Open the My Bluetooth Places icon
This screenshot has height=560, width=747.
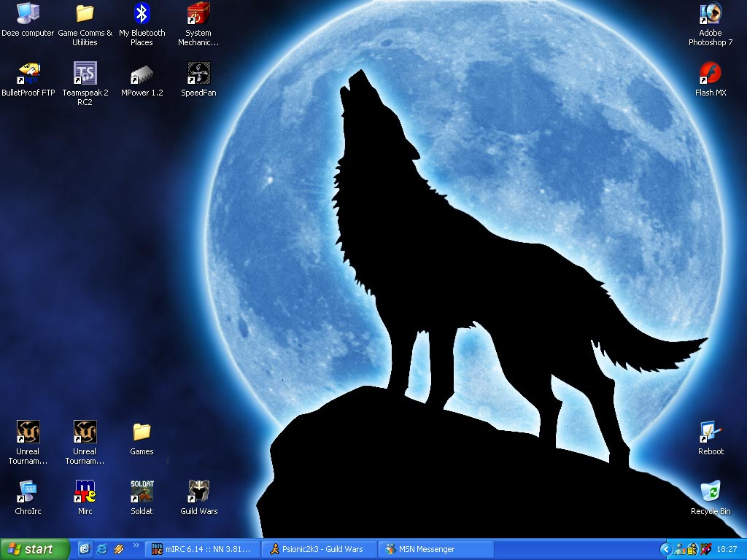coord(142,15)
